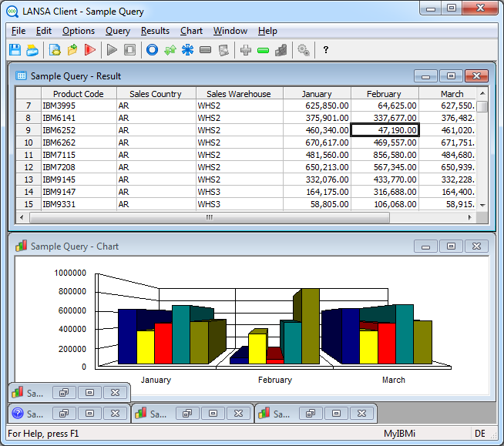Image resolution: width=504 pixels, height=446 pixels.
Task: Click the blue circle toolbar icon
Action: [152, 50]
